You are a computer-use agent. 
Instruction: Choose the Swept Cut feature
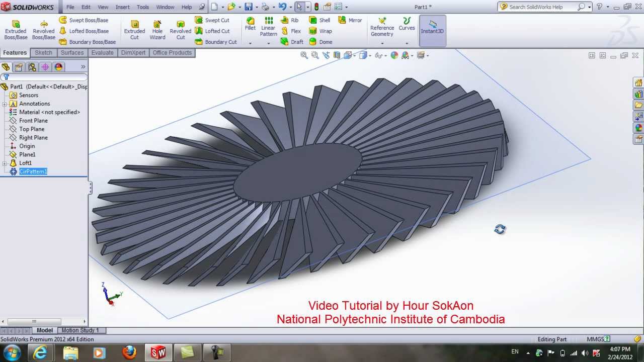[x=212, y=20]
